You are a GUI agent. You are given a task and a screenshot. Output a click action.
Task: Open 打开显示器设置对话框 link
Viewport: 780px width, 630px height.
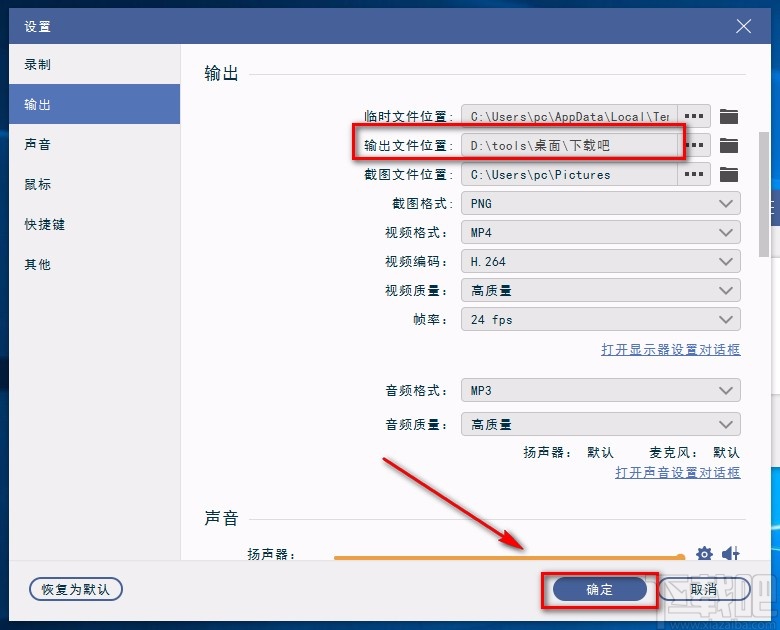click(671, 349)
